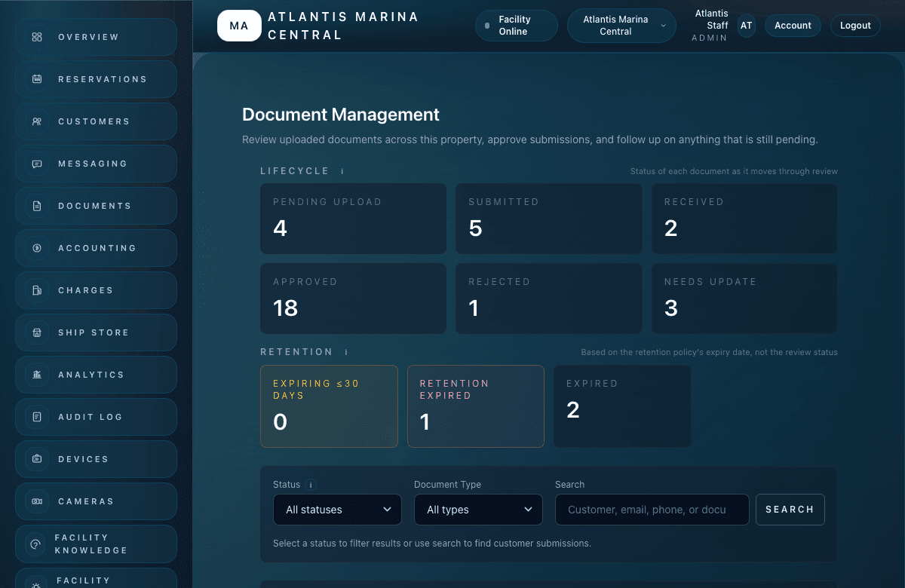The height and width of the screenshot is (588, 905).
Task: Go to Reservations page
Action: (97, 79)
